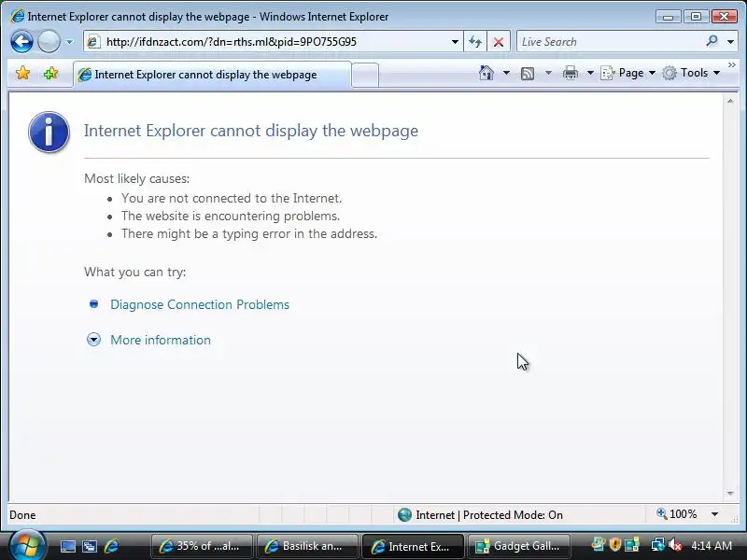Expand the Print options dropdown arrow
Image resolution: width=747 pixels, height=560 pixels.
tap(590, 73)
